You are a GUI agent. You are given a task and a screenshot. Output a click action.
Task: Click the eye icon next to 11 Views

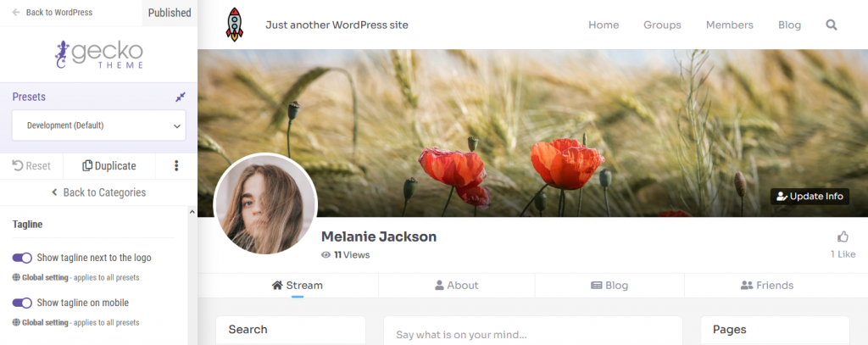[325, 255]
